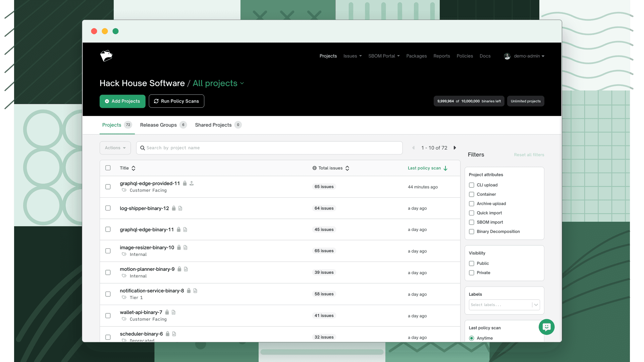The width and height of the screenshot is (644, 362).
Task: Click Reset all filters link
Action: click(x=529, y=155)
